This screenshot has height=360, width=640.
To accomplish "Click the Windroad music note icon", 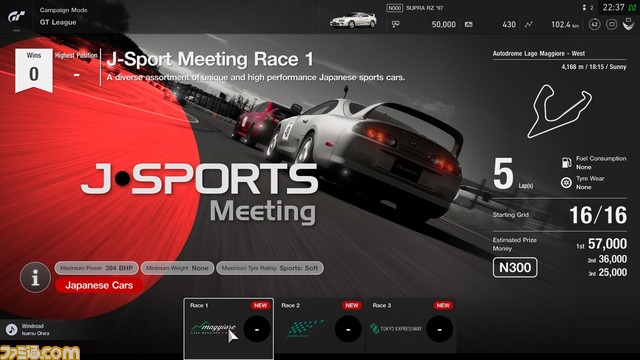I will pos(11,329).
